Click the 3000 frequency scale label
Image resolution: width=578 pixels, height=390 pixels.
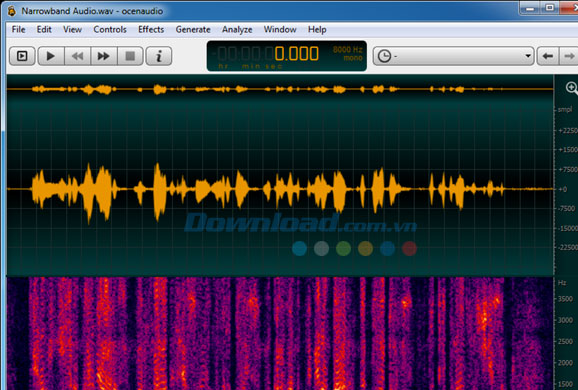point(565,320)
